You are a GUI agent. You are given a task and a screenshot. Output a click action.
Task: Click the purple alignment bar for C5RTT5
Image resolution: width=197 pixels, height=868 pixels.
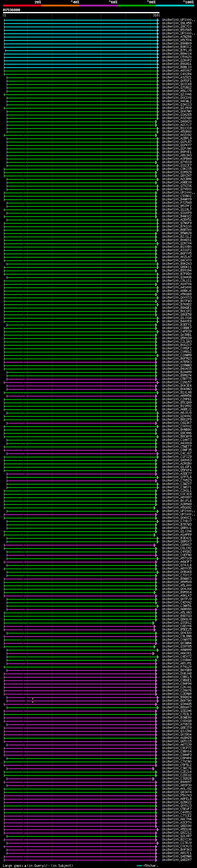tap(82, 379)
